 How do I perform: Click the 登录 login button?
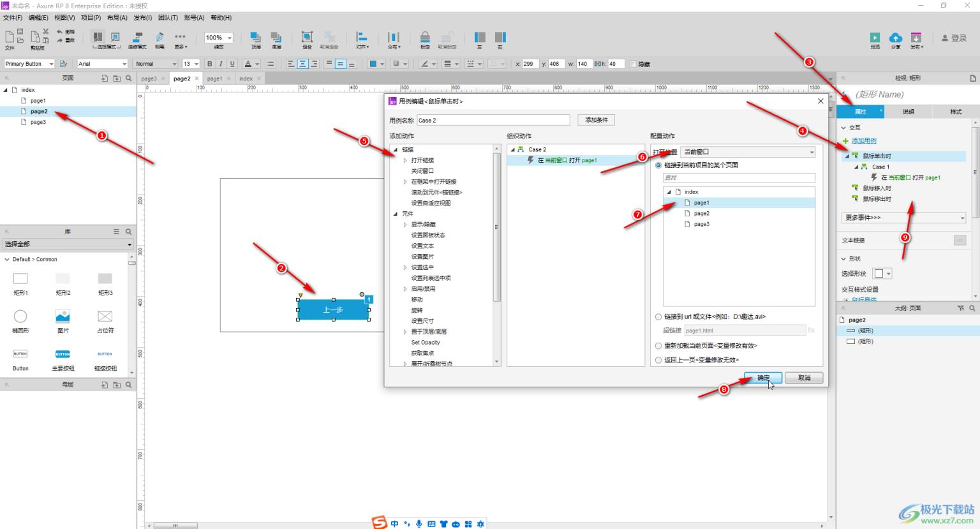pyautogui.click(x=954, y=38)
